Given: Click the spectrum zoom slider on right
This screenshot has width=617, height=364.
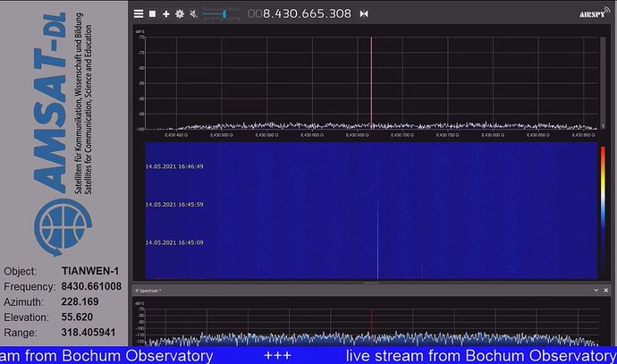Looking at the screenshot, I should pos(603,82).
